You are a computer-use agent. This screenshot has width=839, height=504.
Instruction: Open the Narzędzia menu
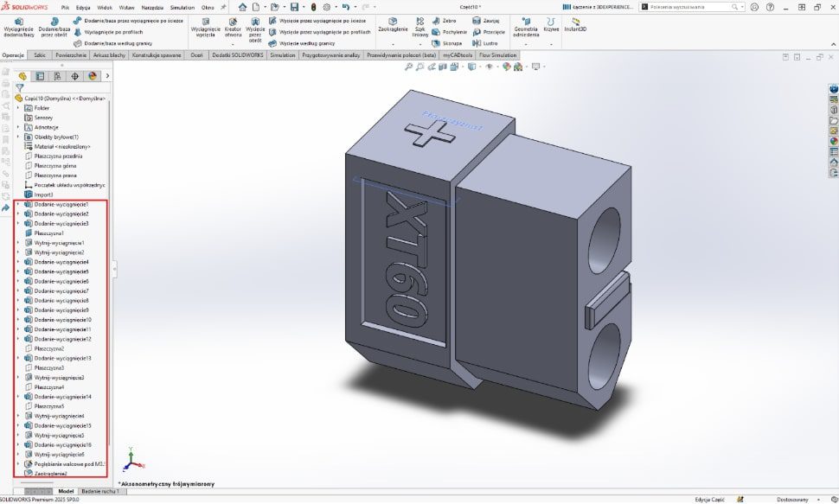pos(152,8)
